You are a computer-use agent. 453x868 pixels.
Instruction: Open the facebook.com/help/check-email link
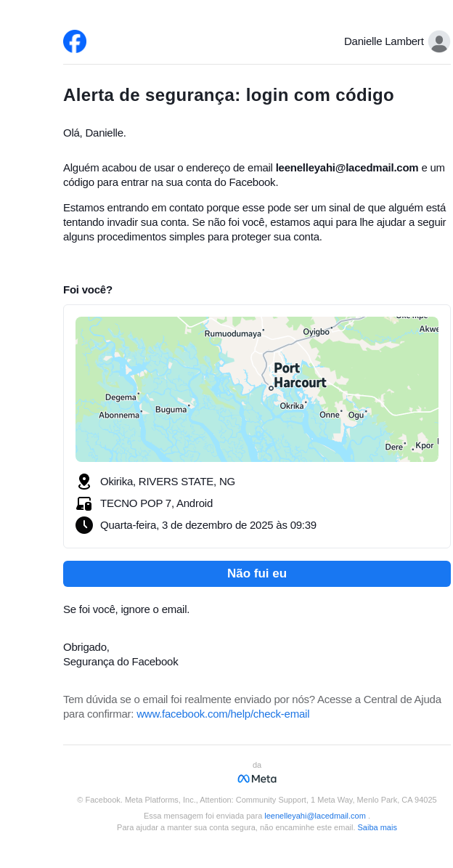pos(223,714)
